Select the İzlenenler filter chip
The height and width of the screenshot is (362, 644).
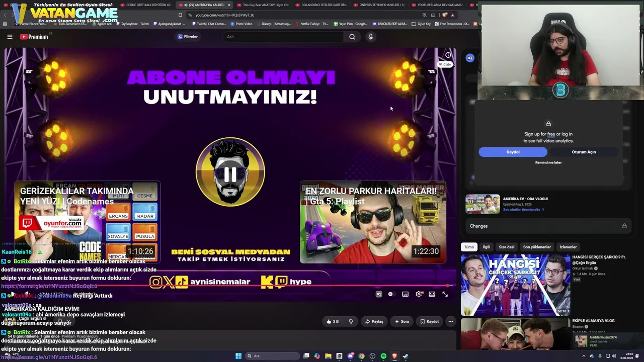coord(568,247)
